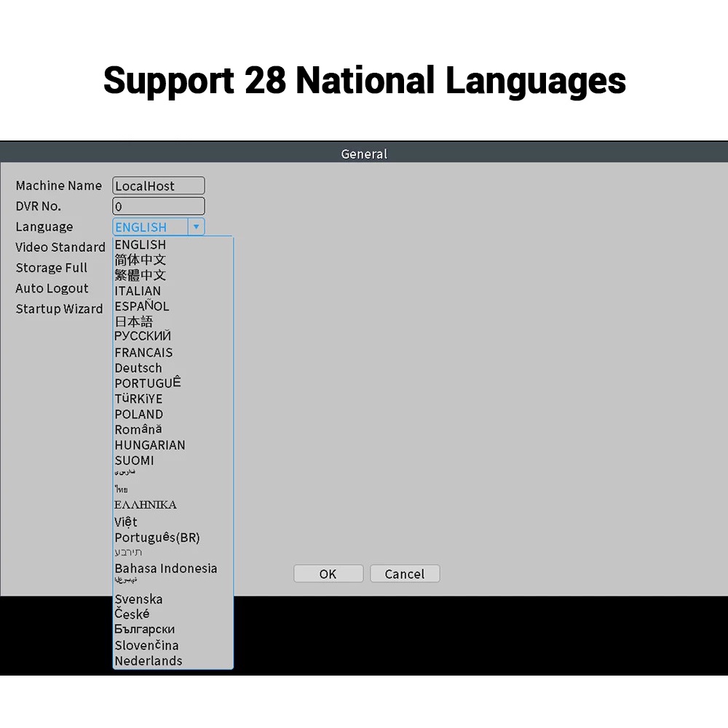Viewport: 728px width, 728px height.
Task: Click the DVR No. input field
Action: point(159,206)
